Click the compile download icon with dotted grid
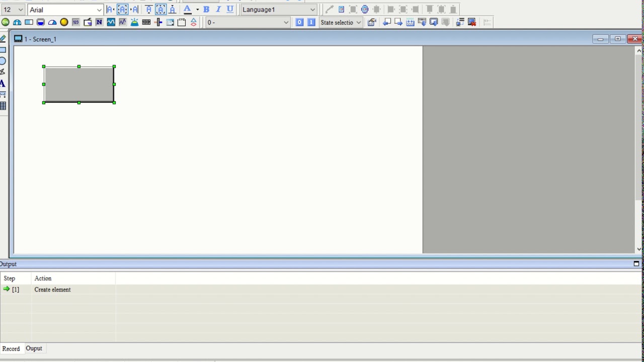The image size is (644, 362). tap(410, 22)
